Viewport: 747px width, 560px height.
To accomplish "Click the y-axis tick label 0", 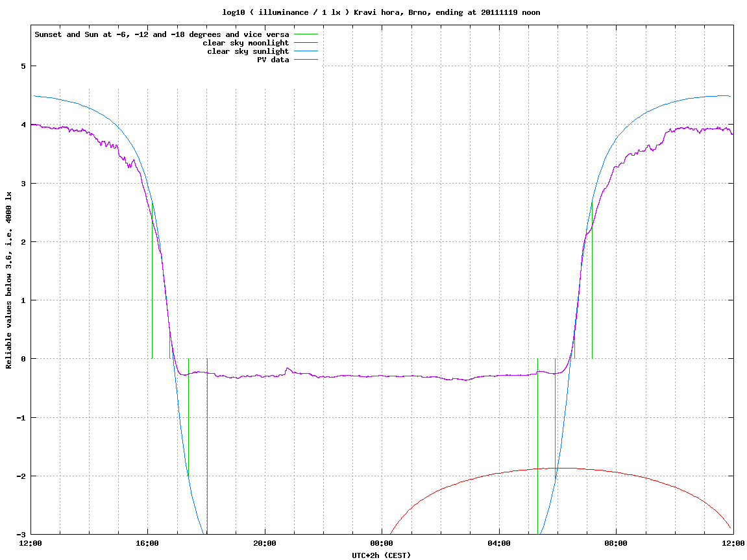I will [23, 359].
